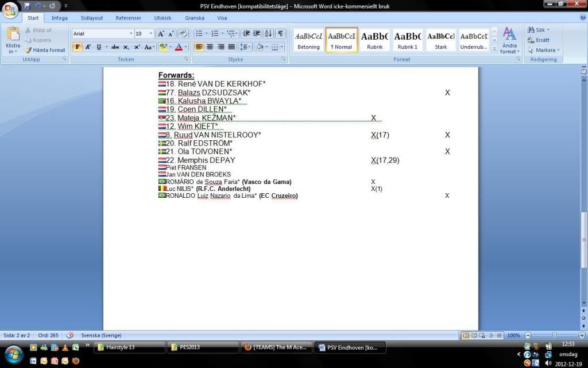Open the Referenser ribbon tab
This screenshot has height=368, width=588.
(x=128, y=18)
